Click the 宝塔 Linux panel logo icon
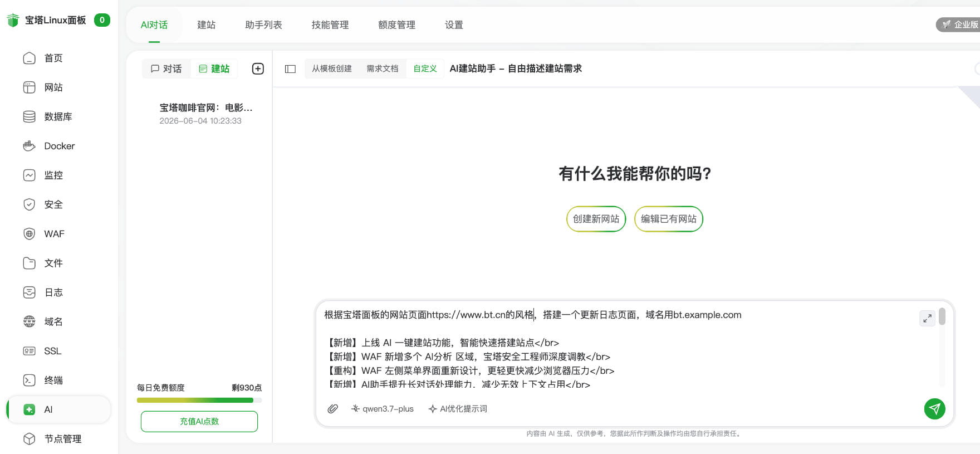This screenshot has width=980, height=454. coord(13,20)
